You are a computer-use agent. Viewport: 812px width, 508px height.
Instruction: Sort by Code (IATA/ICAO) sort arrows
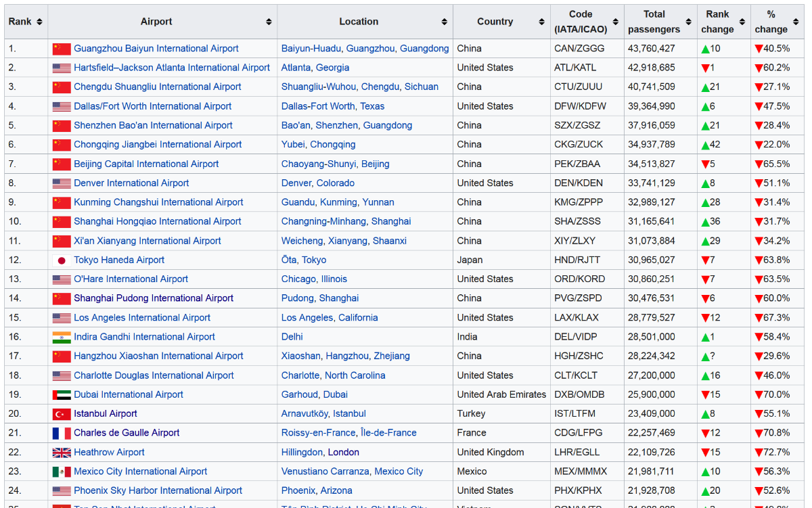[x=615, y=22]
